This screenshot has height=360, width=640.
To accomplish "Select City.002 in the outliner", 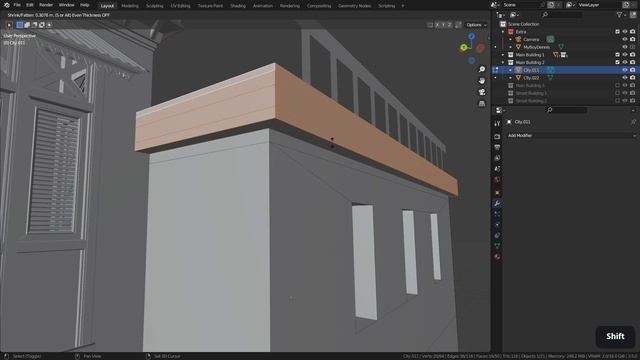I will pos(531,78).
